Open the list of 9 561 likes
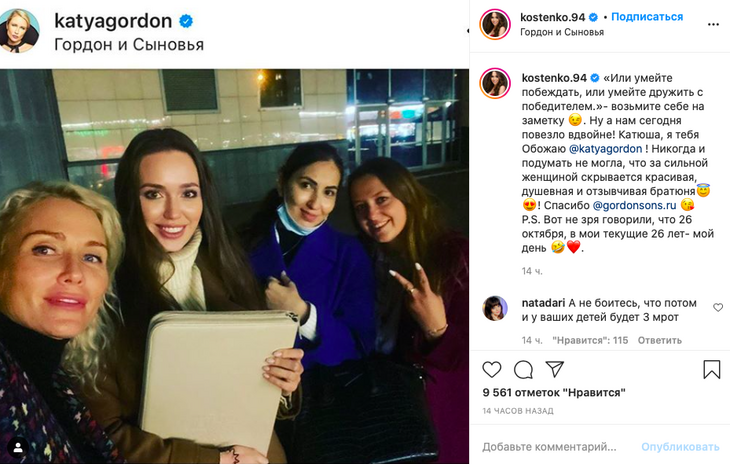Image resolution: width=730 pixels, height=464 pixels. click(554, 393)
